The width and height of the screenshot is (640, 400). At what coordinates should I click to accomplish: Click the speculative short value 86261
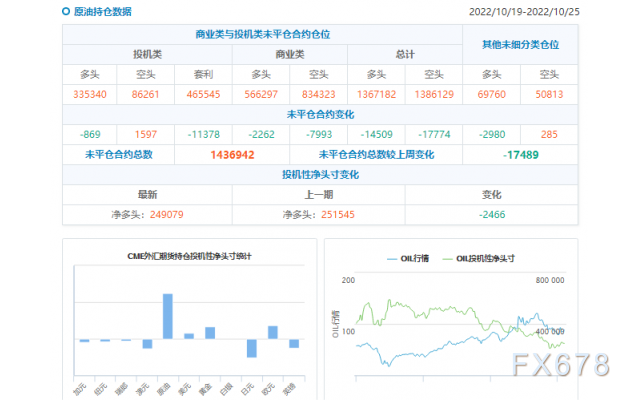[x=145, y=94]
